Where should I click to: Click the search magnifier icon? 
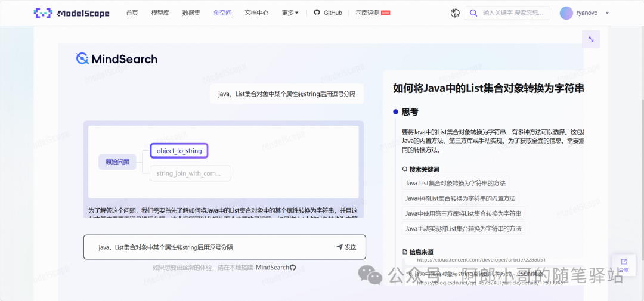coord(473,13)
